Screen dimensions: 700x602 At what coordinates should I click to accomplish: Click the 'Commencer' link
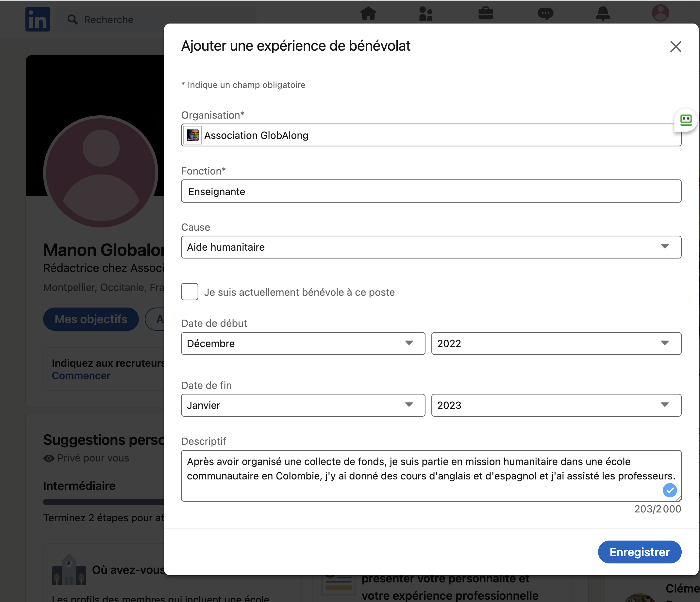(x=81, y=376)
